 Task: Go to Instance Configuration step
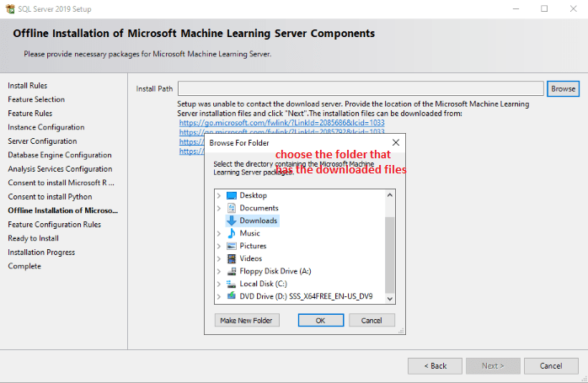tap(45, 127)
